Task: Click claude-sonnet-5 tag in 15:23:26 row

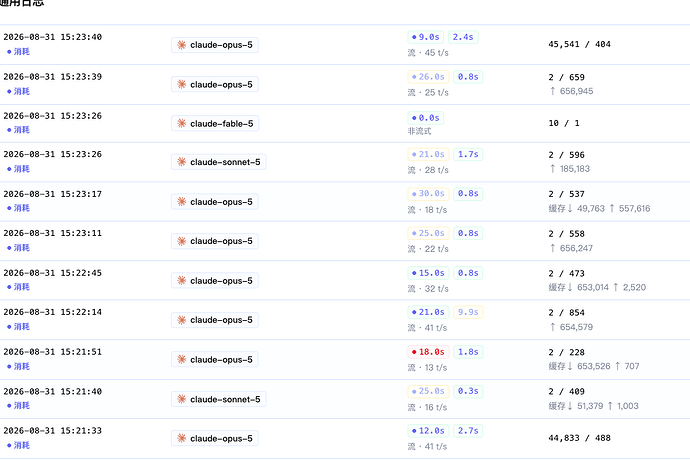Action: coord(219,162)
